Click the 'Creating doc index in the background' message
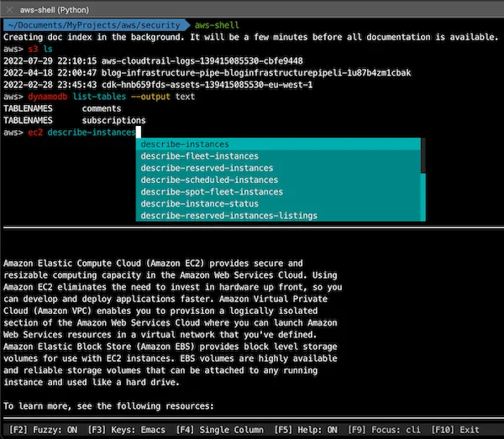 [x=94, y=37]
